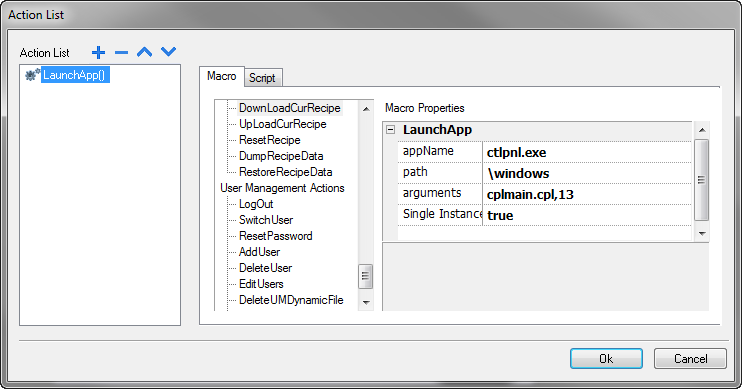
Task: Select DownLoadCurRecipe macro in tree
Action: [x=290, y=108]
